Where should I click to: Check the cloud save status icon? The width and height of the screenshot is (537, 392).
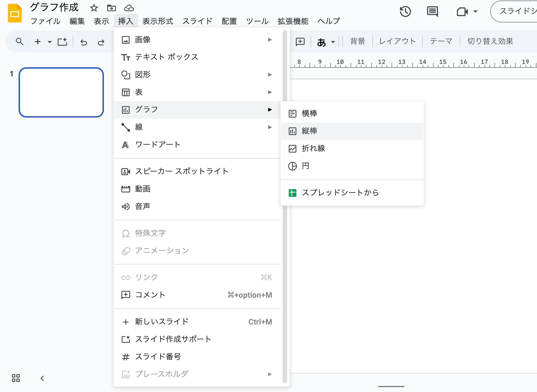[x=129, y=8]
